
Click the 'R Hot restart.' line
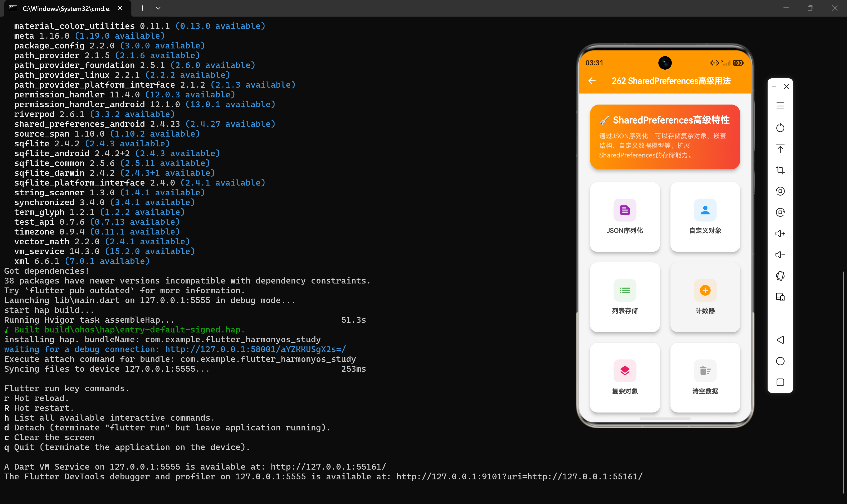(39, 408)
